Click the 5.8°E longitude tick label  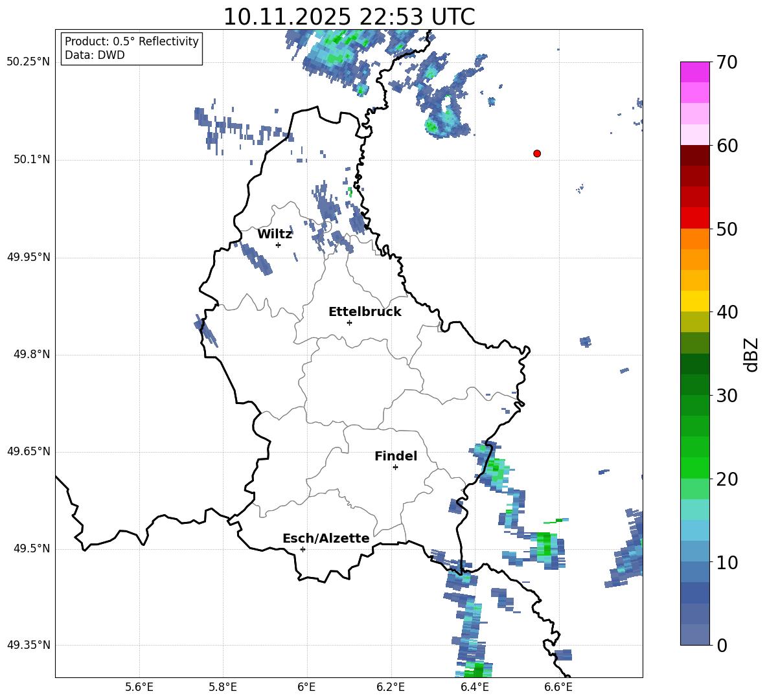click(x=223, y=687)
